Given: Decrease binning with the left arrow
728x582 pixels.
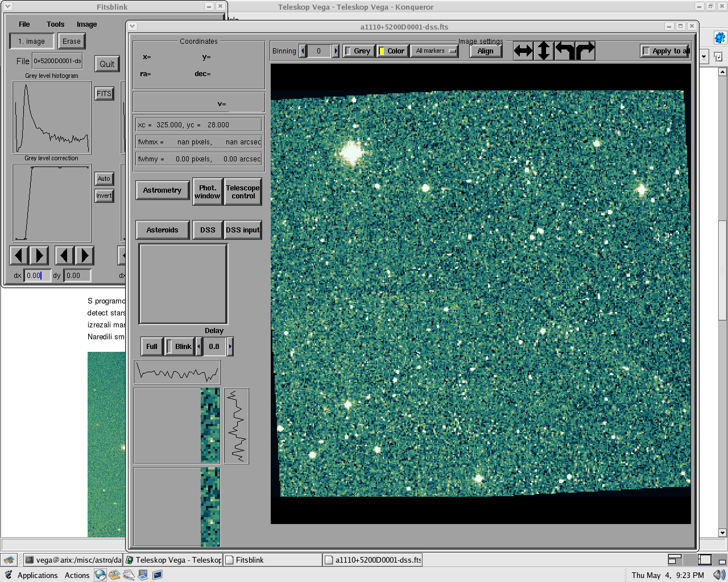Looking at the screenshot, I should (303, 51).
